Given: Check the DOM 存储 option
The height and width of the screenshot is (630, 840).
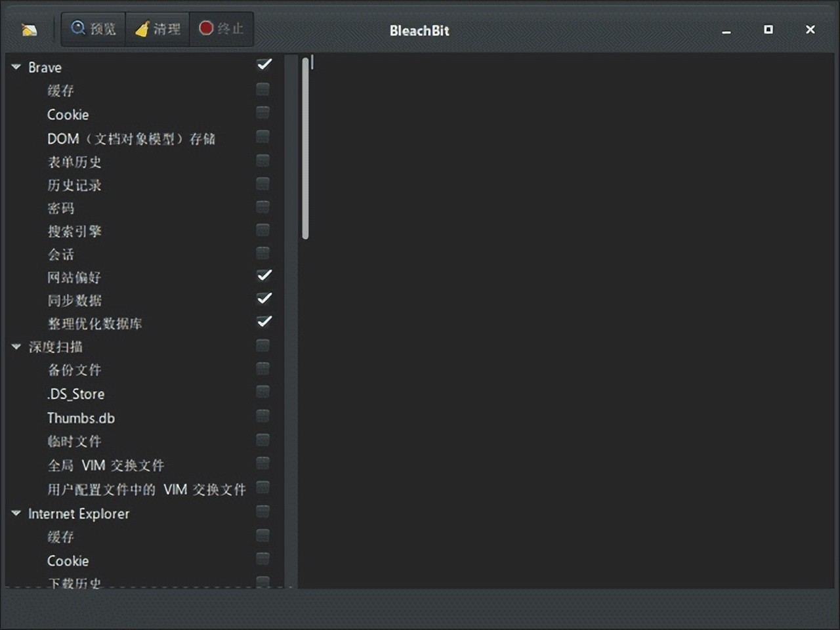Looking at the screenshot, I should click(x=262, y=136).
